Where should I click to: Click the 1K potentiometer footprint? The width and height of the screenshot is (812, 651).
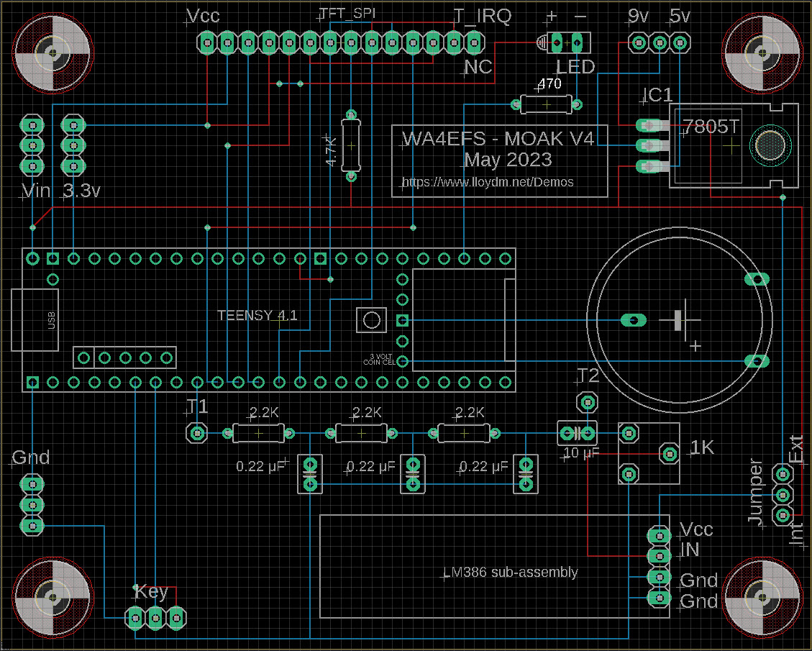tap(649, 453)
